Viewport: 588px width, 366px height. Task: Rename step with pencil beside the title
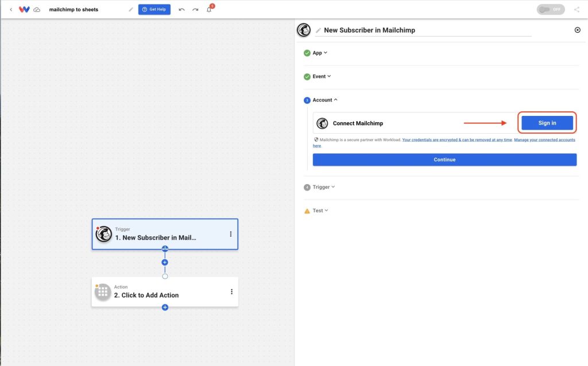click(318, 30)
